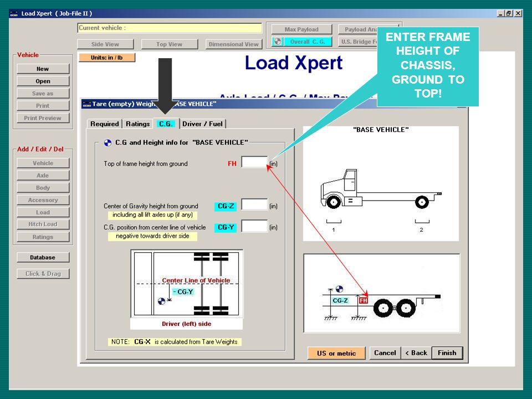Click the cyan CG-Y label button
The image size is (532, 399).
[226, 227]
